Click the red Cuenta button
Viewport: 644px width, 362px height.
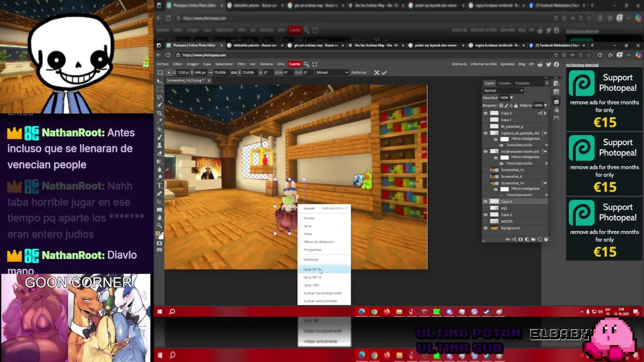(x=294, y=64)
